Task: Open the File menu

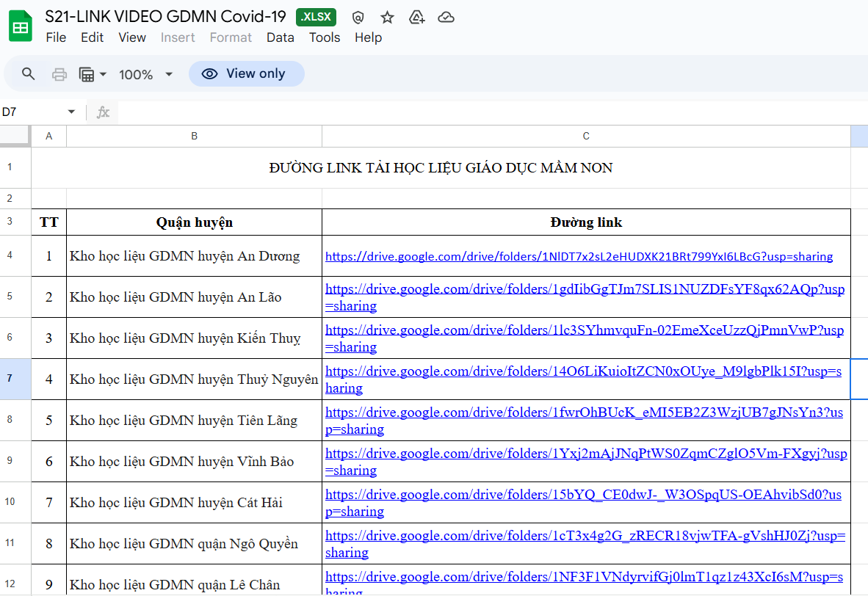Action: pos(56,37)
